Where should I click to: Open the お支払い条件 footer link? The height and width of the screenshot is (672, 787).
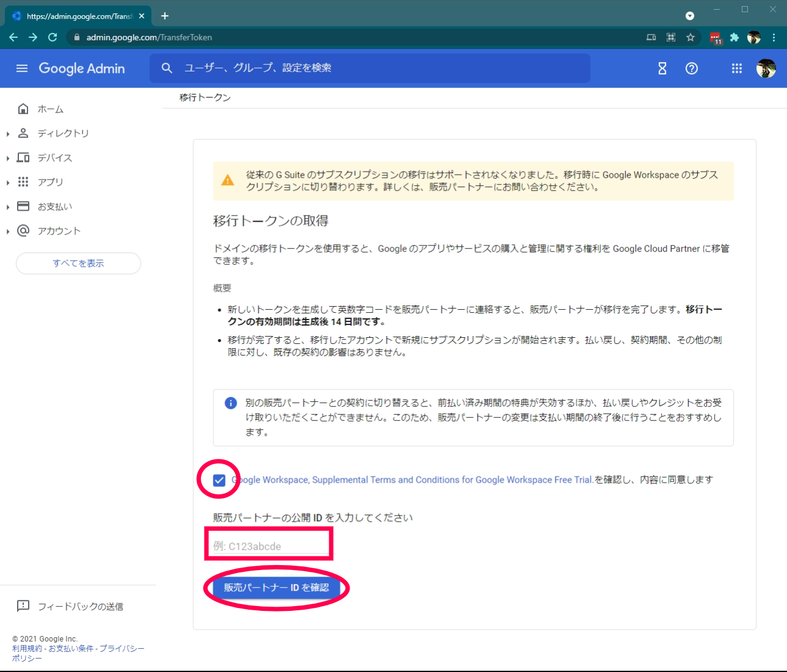(x=71, y=648)
